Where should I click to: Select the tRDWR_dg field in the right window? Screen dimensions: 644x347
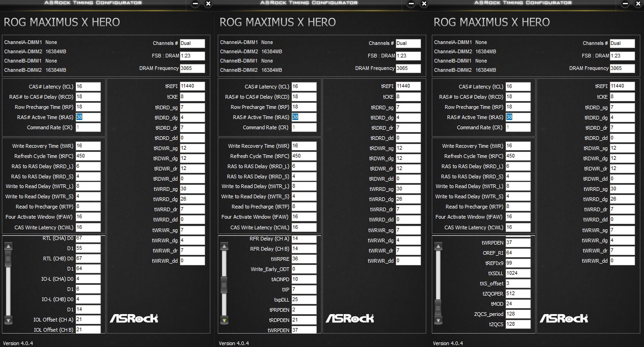tap(623, 158)
